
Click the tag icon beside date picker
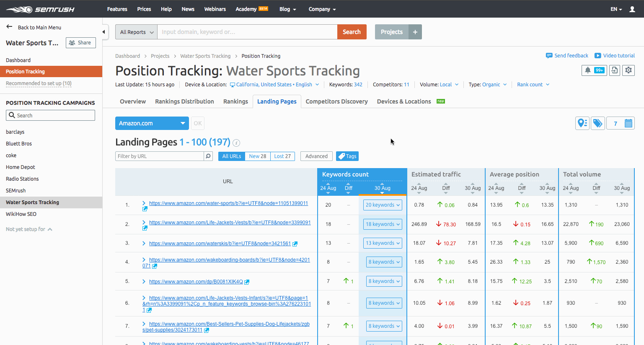(598, 123)
